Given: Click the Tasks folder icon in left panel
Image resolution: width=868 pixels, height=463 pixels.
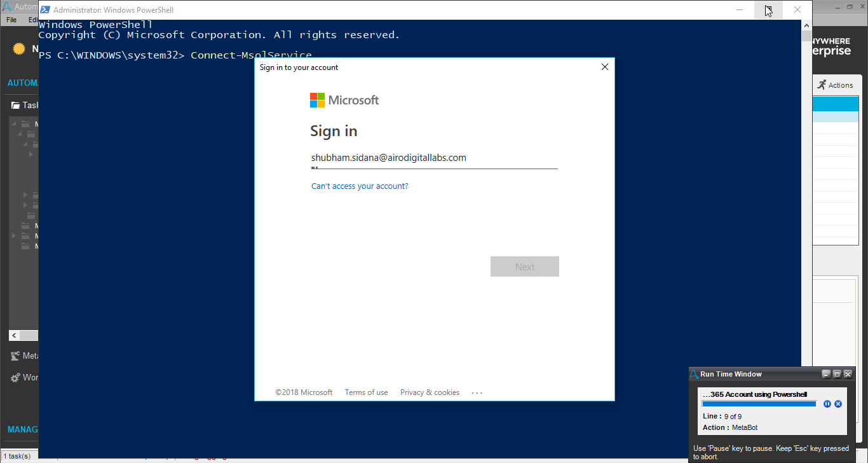Looking at the screenshot, I should pyautogui.click(x=15, y=105).
